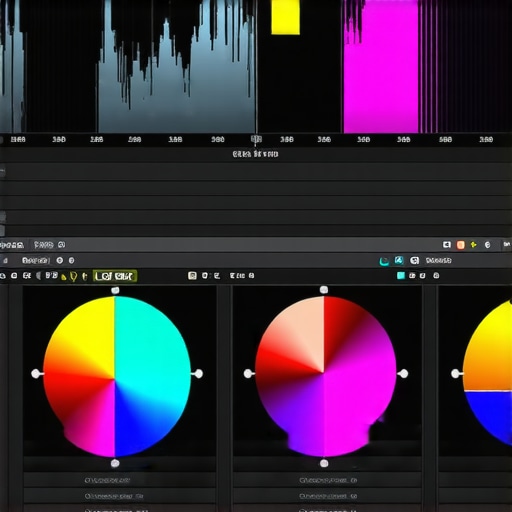Click the bottom handle of the magenta and pink color wheel
The image size is (512, 512).
tap(324, 463)
